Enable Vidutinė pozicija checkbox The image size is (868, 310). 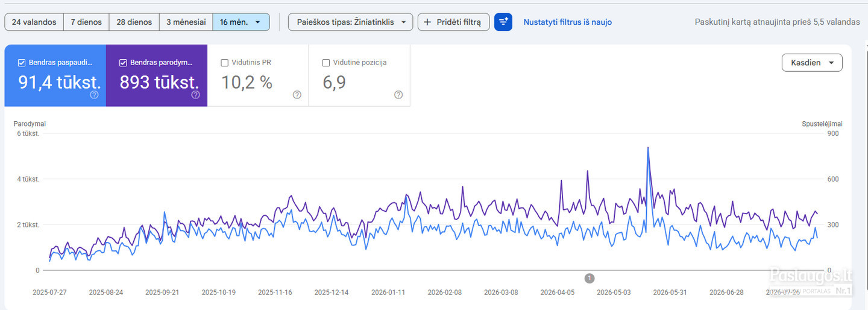click(x=325, y=62)
